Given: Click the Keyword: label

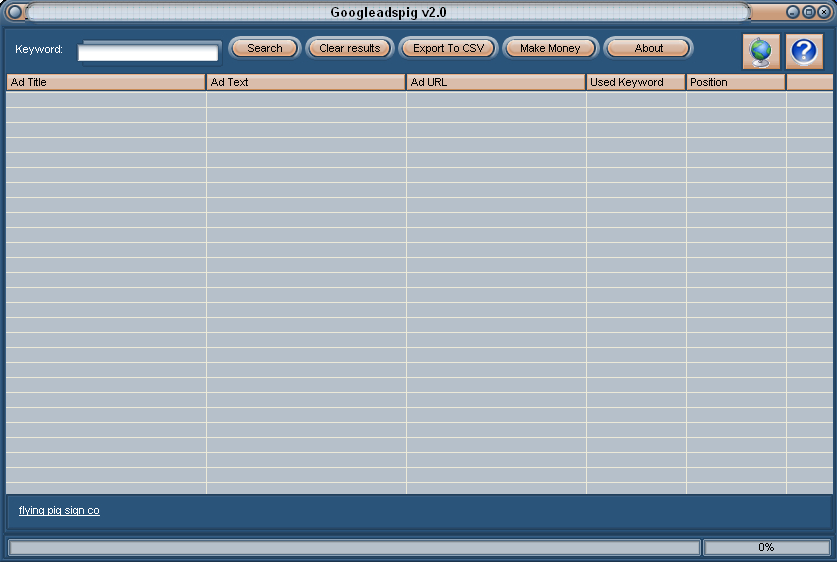Looking at the screenshot, I should 39,49.
